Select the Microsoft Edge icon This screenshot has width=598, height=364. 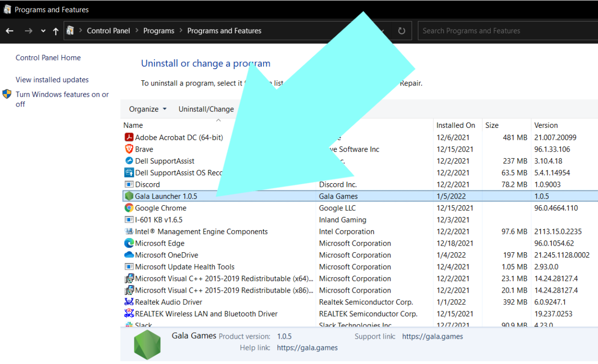coord(129,243)
